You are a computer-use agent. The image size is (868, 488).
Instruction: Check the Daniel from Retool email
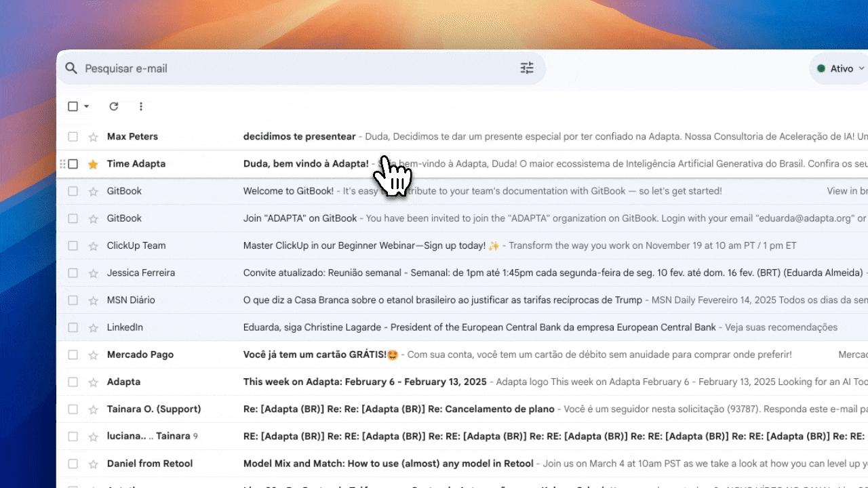(73, 464)
